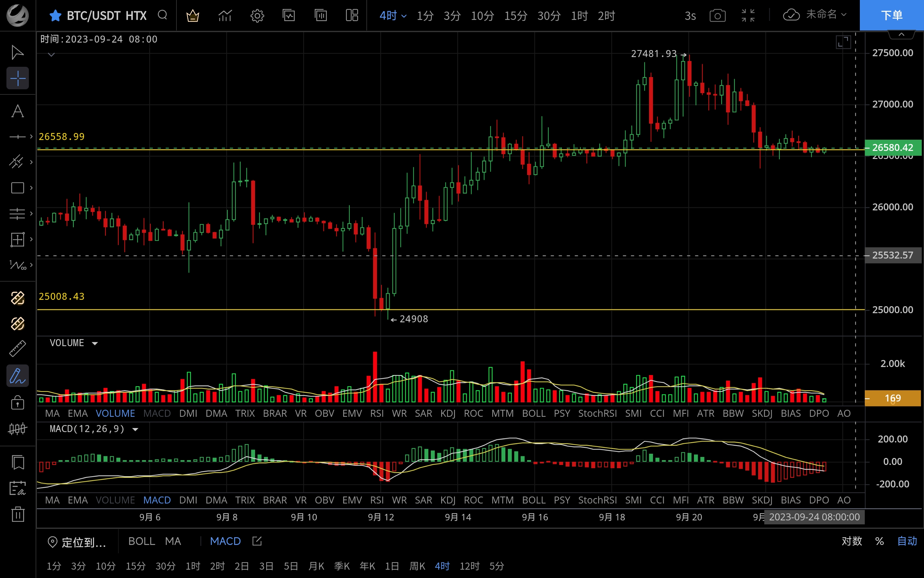Toggle favorite star for BTC/USDT
Image resolution: width=924 pixels, height=578 pixels.
coord(56,16)
